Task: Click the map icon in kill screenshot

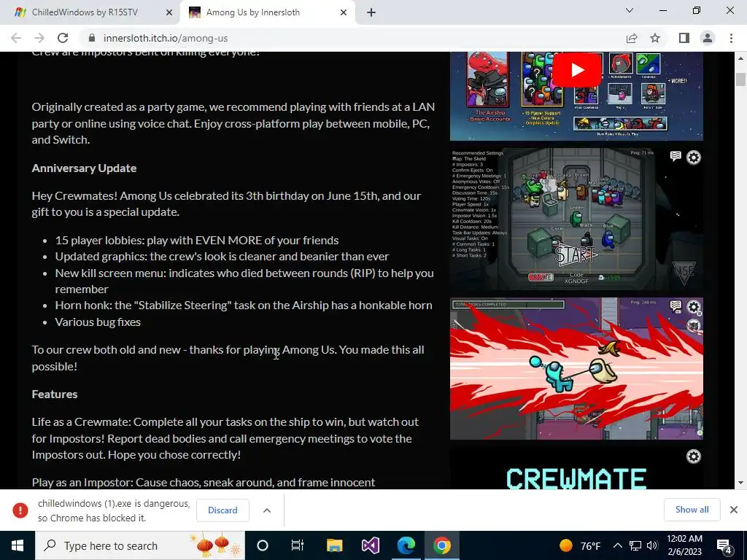Action: coord(694,326)
